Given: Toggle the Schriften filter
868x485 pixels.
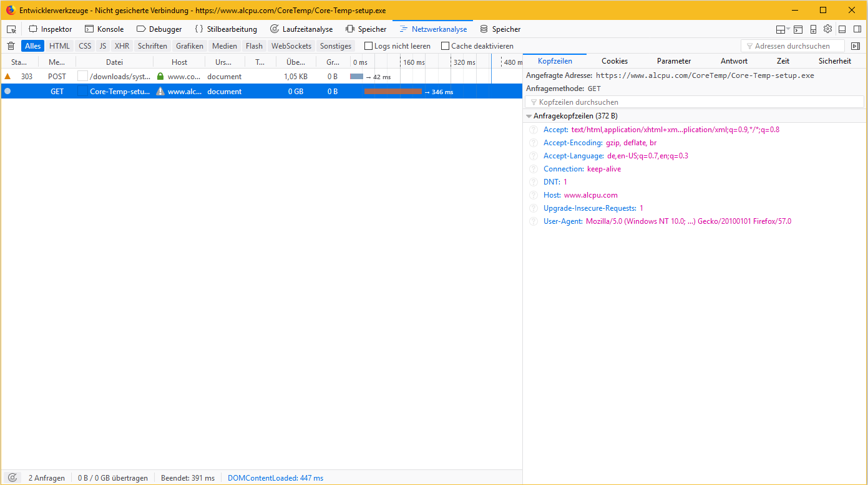Looking at the screenshot, I should (152, 46).
